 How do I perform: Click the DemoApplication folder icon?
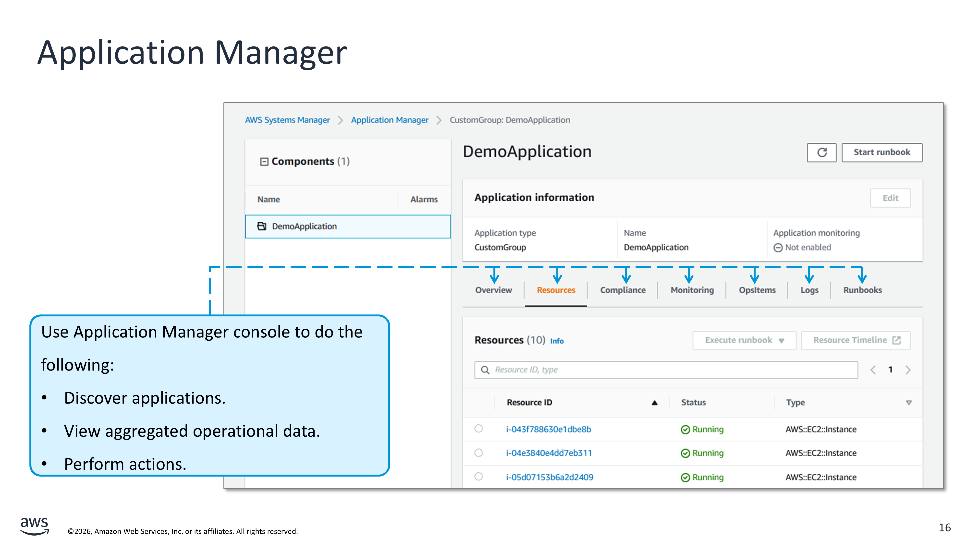262,226
